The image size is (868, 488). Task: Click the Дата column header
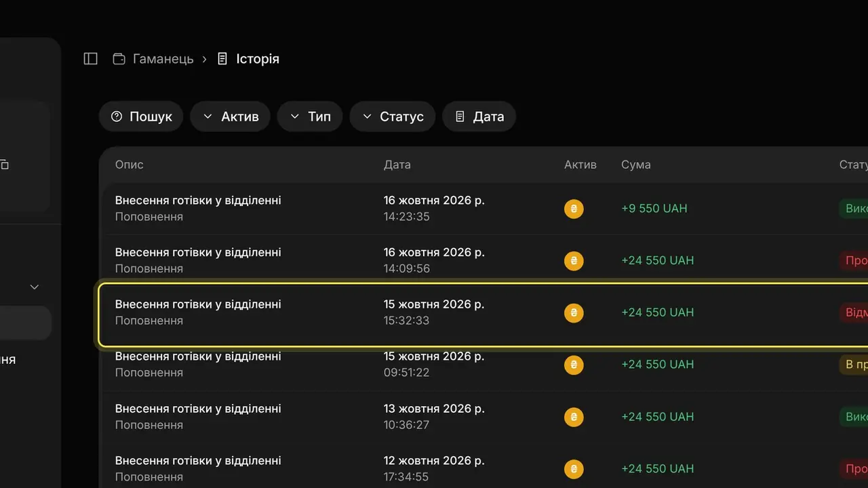tap(397, 165)
